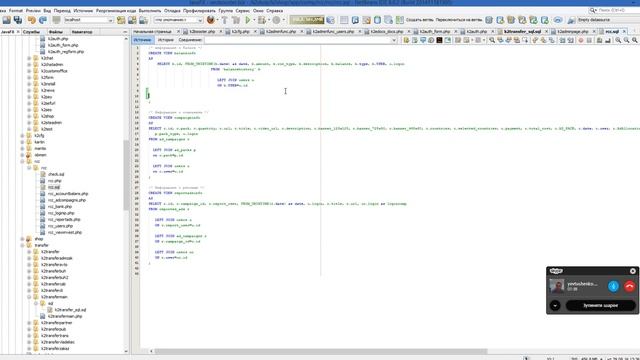Click the search field in top right
The image size is (640, 360).
click(x=614, y=10)
